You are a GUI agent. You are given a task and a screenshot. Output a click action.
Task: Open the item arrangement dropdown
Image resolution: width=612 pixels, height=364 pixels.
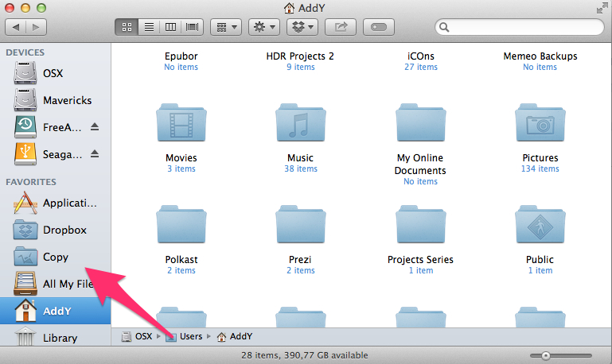coord(226,27)
